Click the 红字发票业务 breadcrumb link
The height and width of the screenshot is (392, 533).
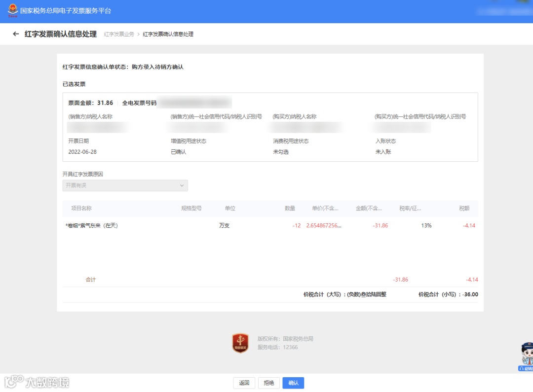click(119, 35)
